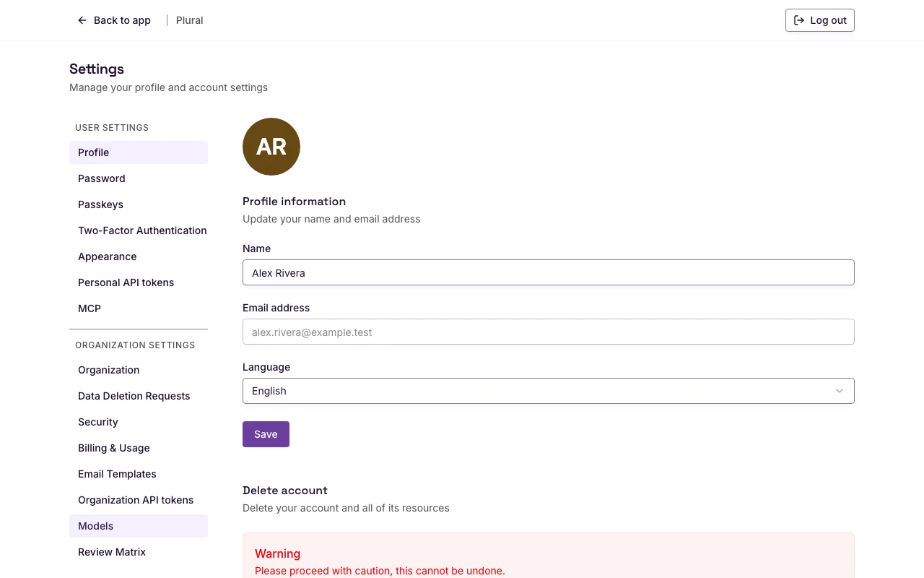Image resolution: width=924 pixels, height=578 pixels.
Task: Click the Language dropdown chevron
Action: tap(840, 391)
